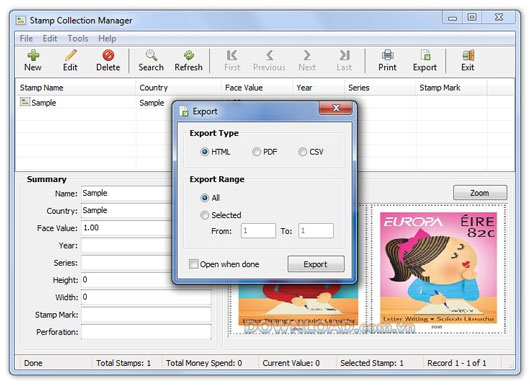530x385 pixels.
Task: Select the HTML export type
Action: point(204,152)
